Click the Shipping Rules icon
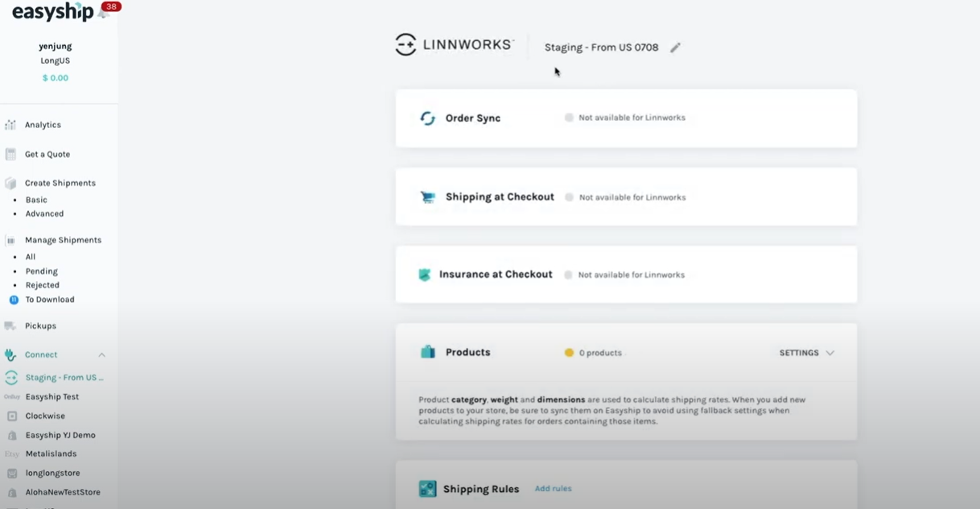The width and height of the screenshot is (980, 509). pos(428,489)
